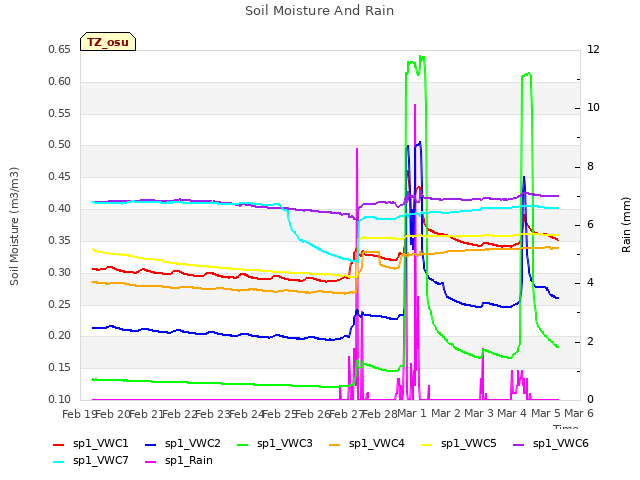The width and height of the screenshot is (640, 480).
Task: Click the Feb 20 x-axis tick label
Action: point(112,414)
